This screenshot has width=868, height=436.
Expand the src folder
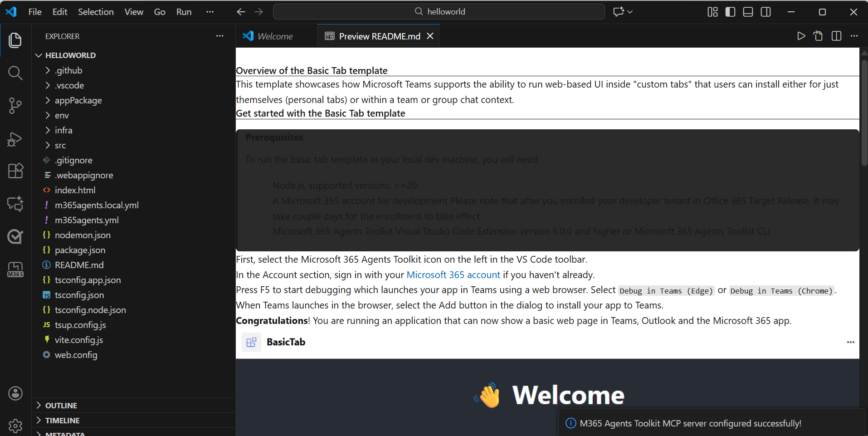(x=60, y=145)
